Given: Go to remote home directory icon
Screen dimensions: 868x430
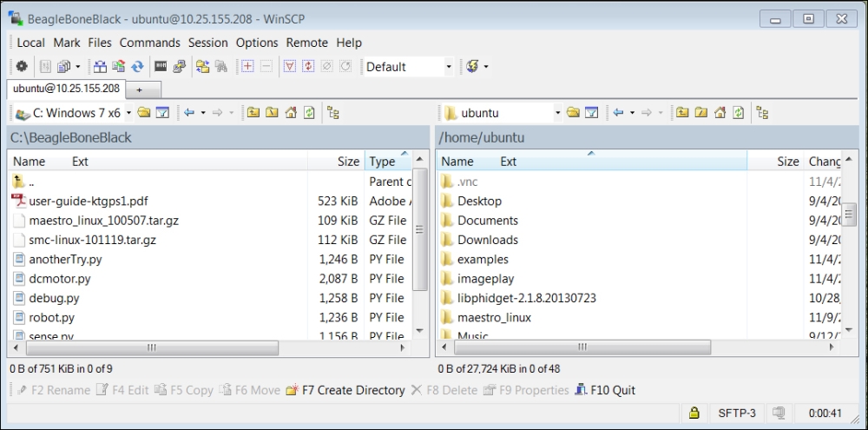Looking at the screenshot, I should pyautogui.click(x=720, y=113).
